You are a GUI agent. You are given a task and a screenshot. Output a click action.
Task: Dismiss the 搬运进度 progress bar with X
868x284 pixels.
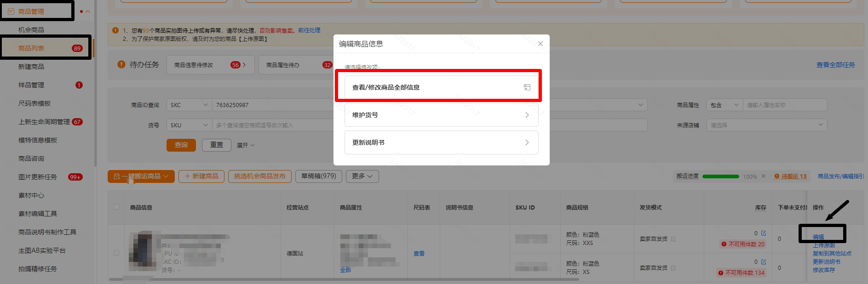(764, 176)
